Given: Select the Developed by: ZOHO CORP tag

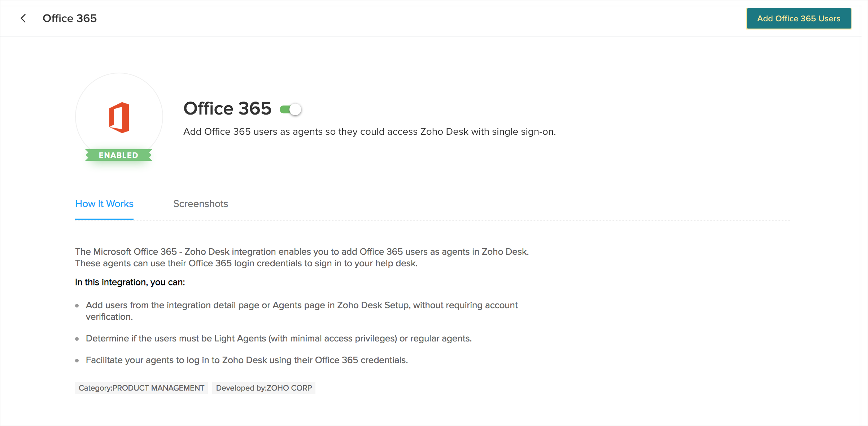Looking at the screenshot, I should 264,388.
